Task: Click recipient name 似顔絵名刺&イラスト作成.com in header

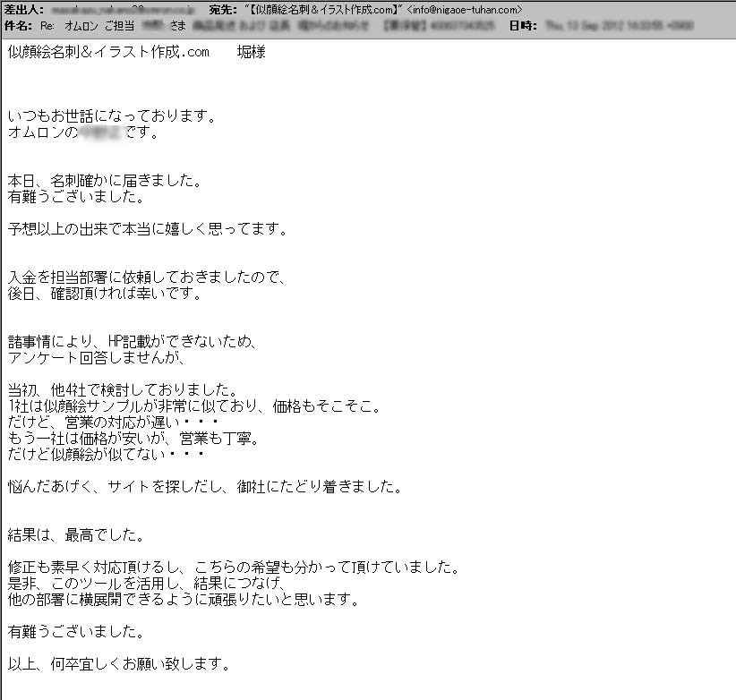Action: tap(320, 9)
